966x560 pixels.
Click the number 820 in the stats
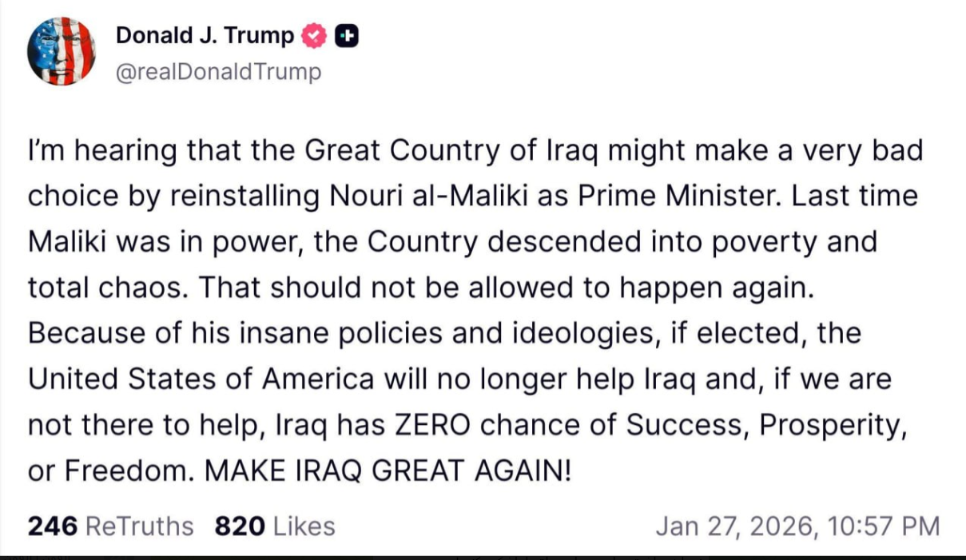click(240, 526)
